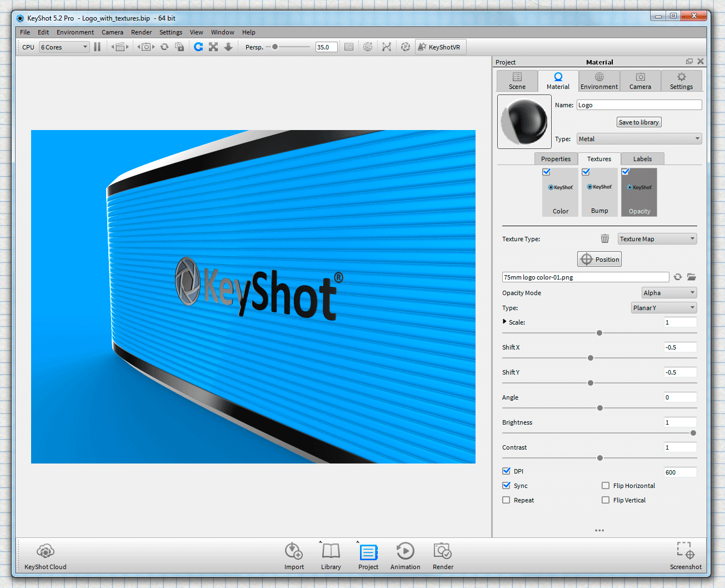
Task: Click the down-arrow icon in toolbar
Action: point(228,47)
